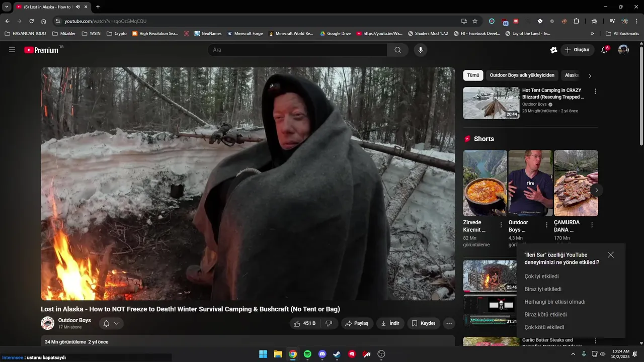Open Chrome home page button

(x=43, y=21)
